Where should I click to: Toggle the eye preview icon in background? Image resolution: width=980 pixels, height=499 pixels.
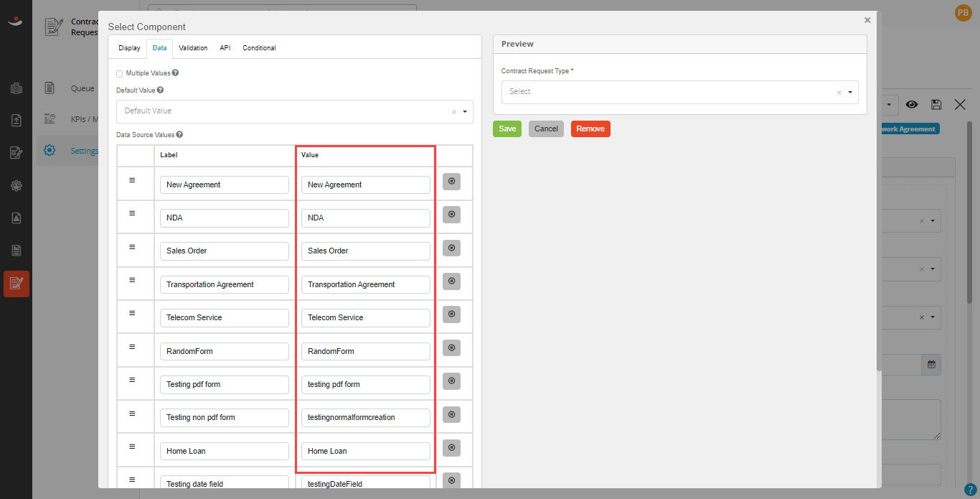point(912,105)
